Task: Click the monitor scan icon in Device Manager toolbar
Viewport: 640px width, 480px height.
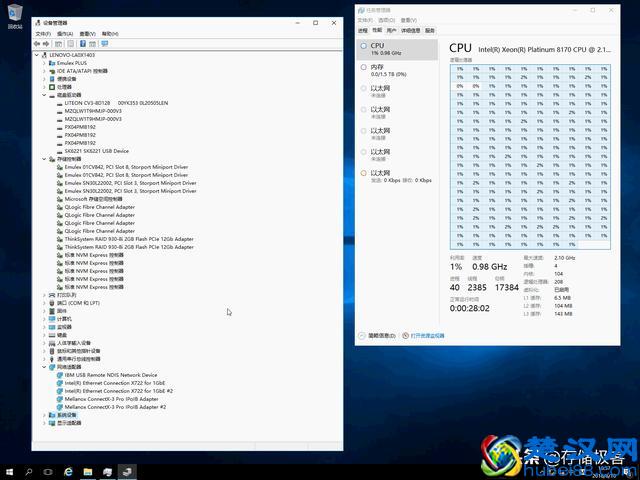Action: (x=104, y=44)
